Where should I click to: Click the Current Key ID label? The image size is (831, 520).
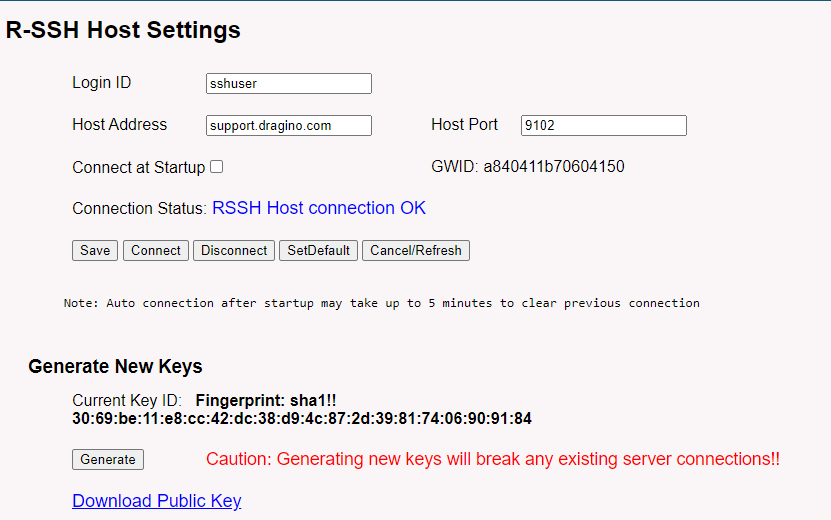[x=127, y=400]
